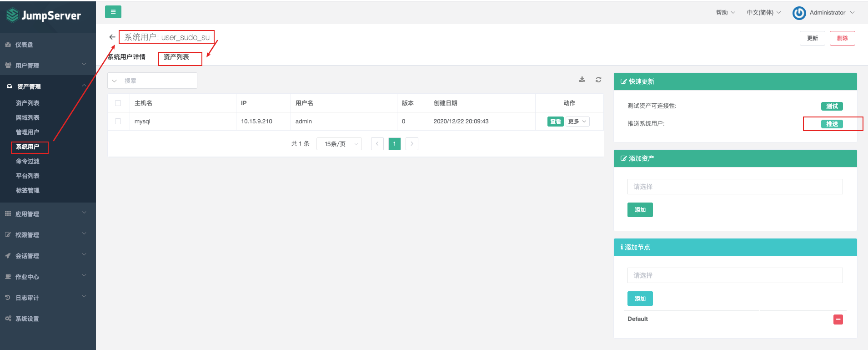Click 添加 button under 添加节点
This screenshot has height=350, width=868.
640,299
